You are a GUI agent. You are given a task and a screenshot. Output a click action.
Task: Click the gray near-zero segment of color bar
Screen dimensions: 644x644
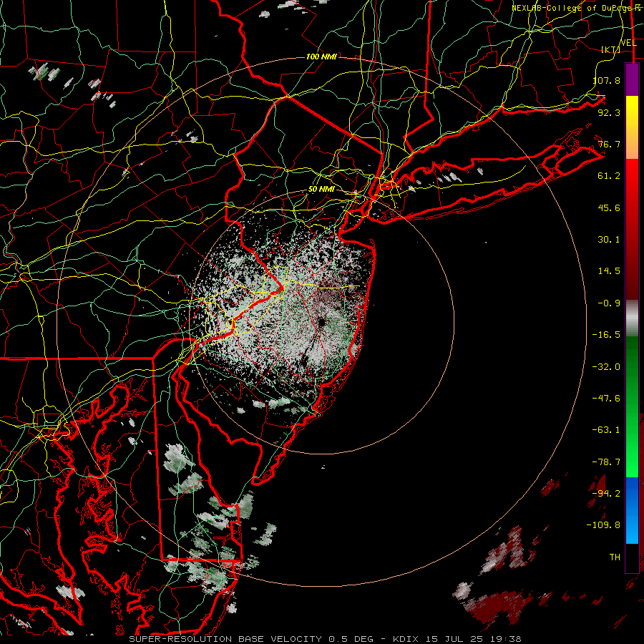click(x=632, y=318)
